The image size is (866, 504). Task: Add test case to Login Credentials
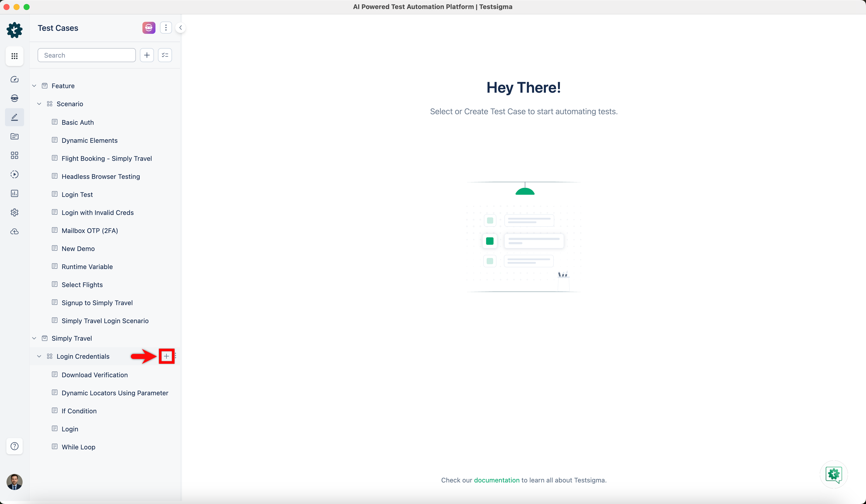pyautogui.click(x=166, y=356)
